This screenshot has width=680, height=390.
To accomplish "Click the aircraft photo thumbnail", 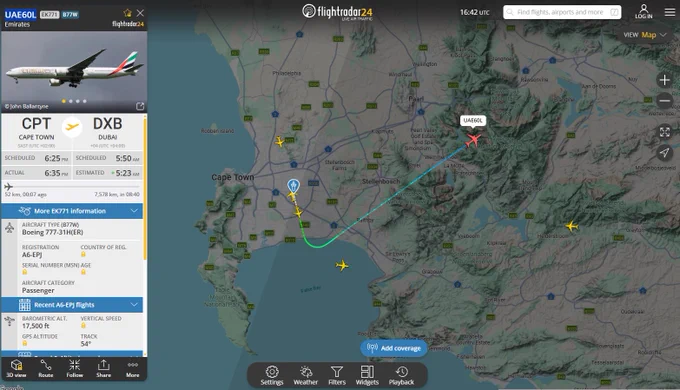I will [x=74, y=72].
